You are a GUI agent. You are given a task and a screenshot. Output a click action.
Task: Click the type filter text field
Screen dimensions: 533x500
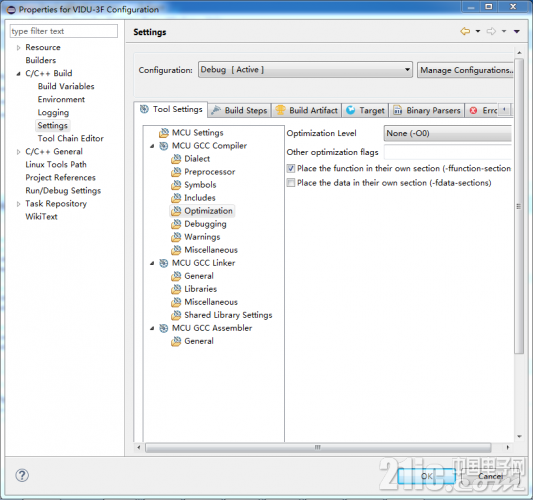click(x=64, y=31)
